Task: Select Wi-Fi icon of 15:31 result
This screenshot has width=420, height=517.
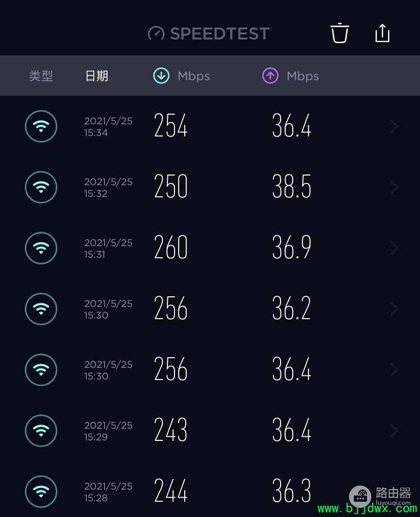Action: tap(41, 248)
